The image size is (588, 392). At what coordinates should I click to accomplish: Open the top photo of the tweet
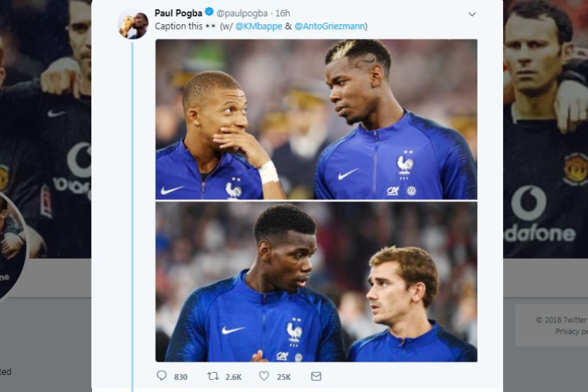(x=316, y=119)
